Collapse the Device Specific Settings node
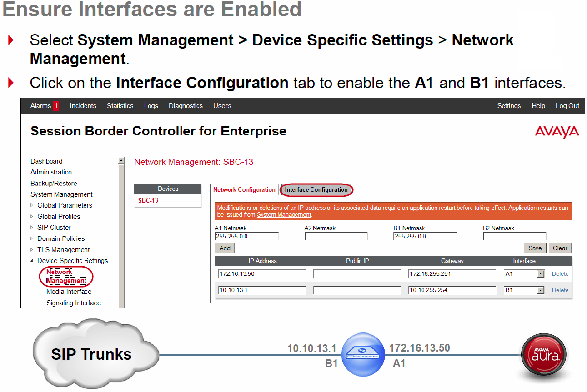The width and height of the screenshot is (587, 392). pyautogui.click(x=32, y=261)
